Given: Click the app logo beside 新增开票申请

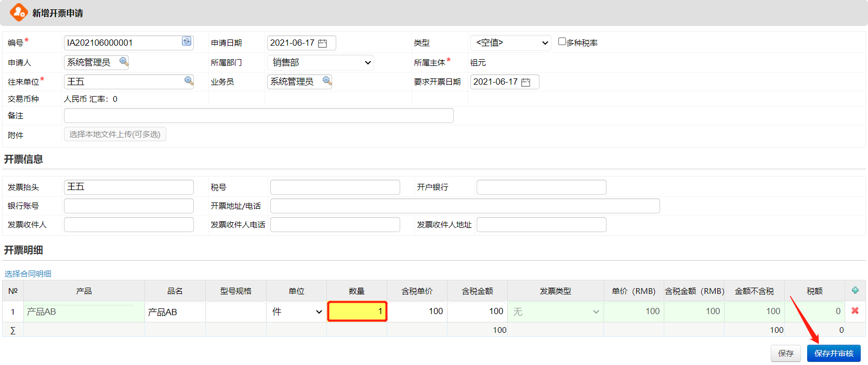Looking at the screenshot, I should (19, 12).
